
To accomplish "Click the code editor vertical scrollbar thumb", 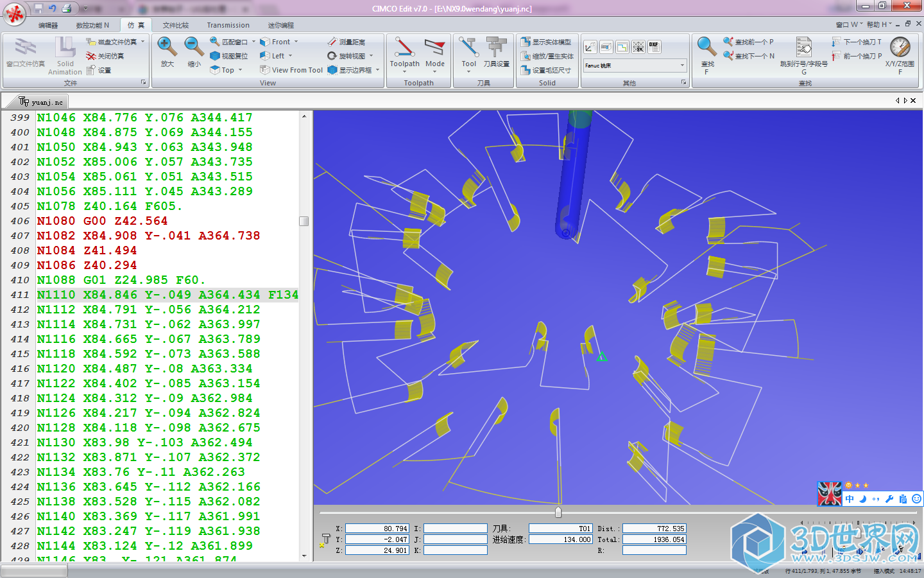I will [x=304, y=221].
